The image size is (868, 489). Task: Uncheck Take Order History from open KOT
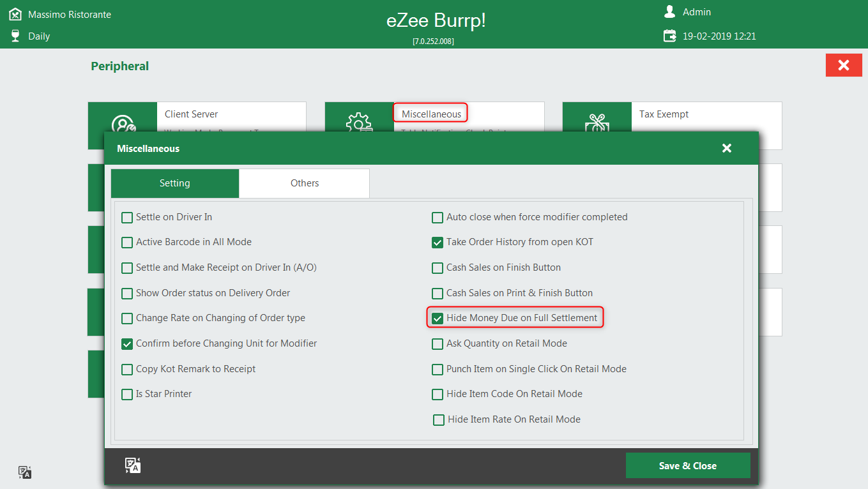438,243
